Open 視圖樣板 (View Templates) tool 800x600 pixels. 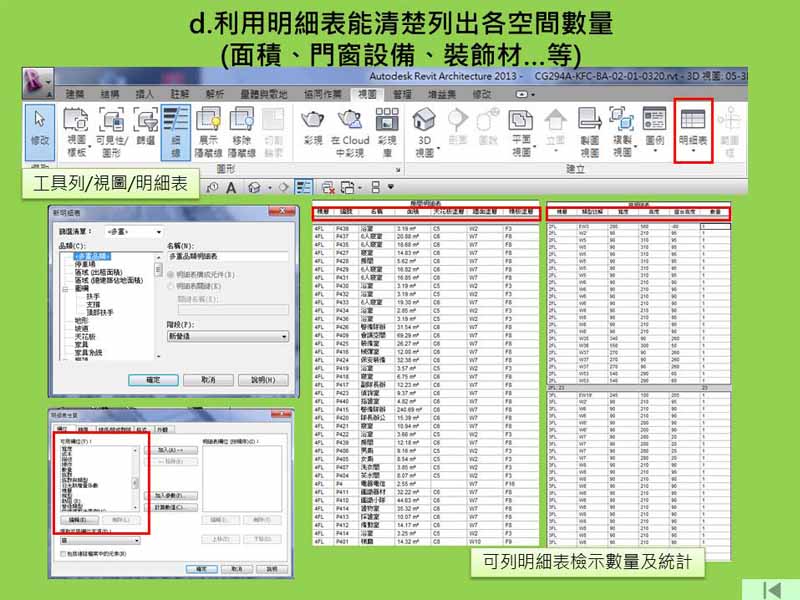pos(76,132)
